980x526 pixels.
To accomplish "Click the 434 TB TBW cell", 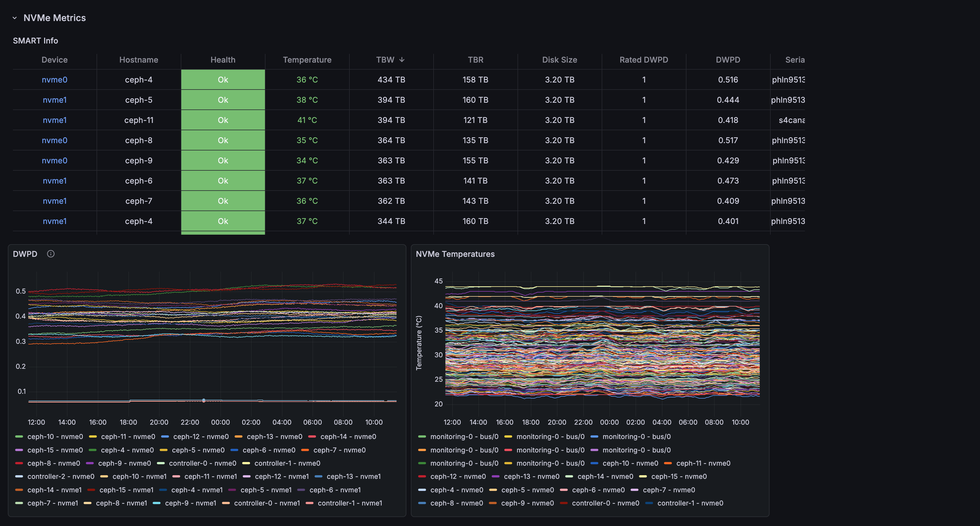I will click(391, 79).
